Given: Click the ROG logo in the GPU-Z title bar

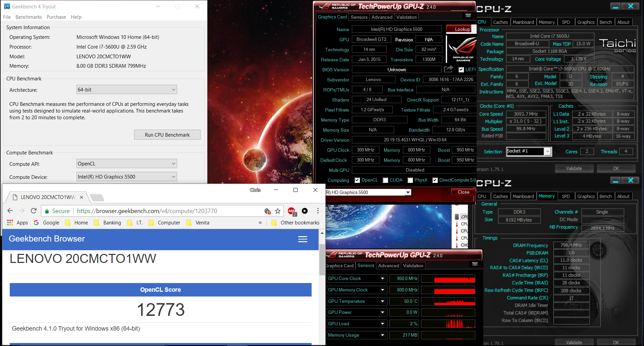Looking at the screenshot, I should [325, 6].
